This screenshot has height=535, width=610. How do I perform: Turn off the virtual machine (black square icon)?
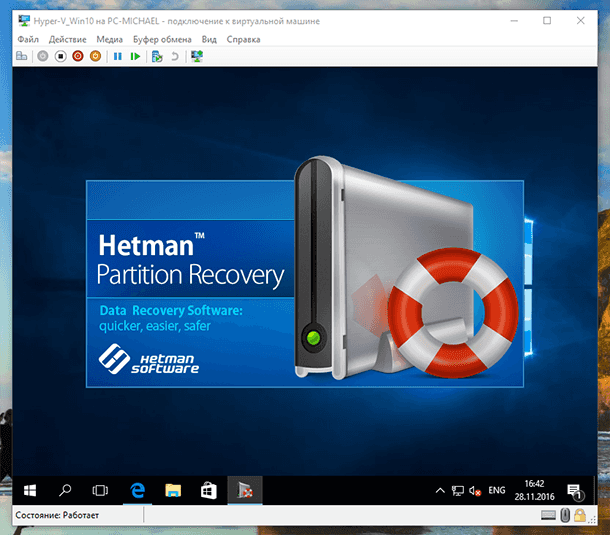click(60, 56)
